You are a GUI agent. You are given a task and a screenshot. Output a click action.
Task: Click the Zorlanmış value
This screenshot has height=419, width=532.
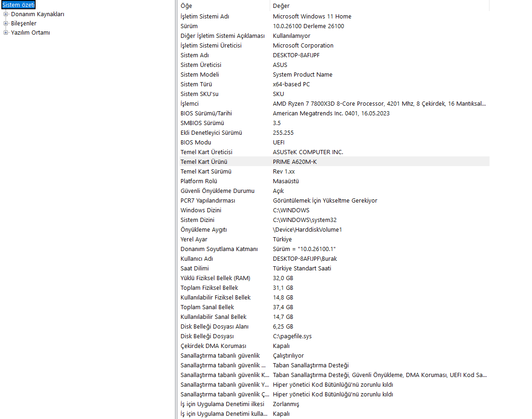tap(286, 404)
